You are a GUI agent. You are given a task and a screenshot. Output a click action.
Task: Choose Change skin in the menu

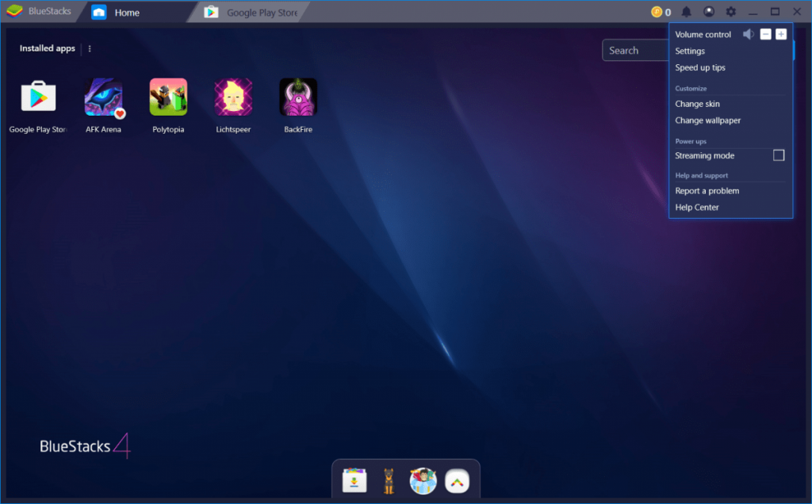tap(697, 104)
